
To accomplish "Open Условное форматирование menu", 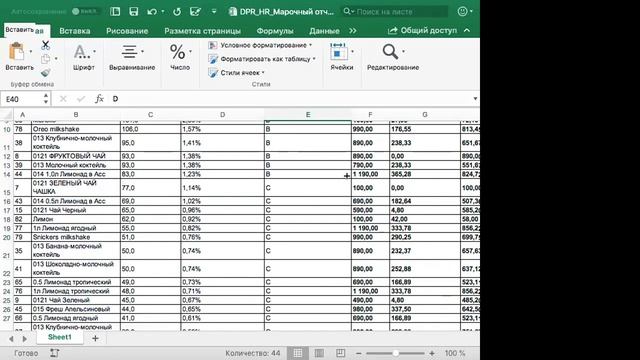I will tap(260, 45).
